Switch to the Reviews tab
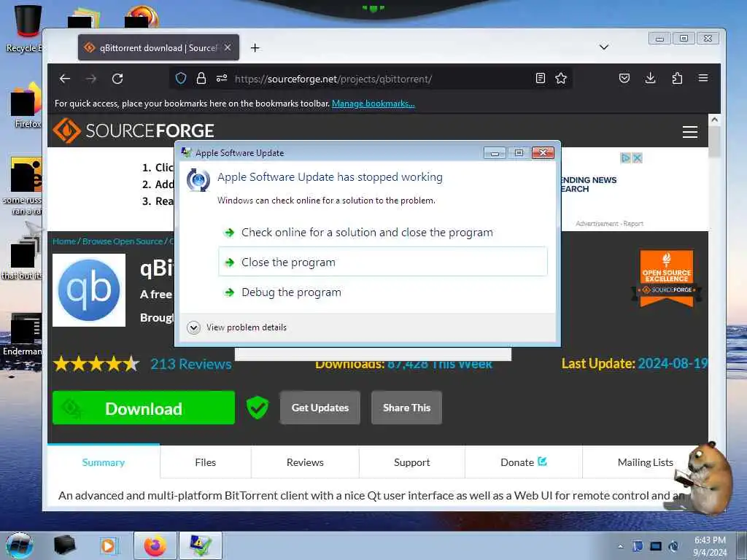The width and height of the screenshot is (747, 560). coord(305,462)
